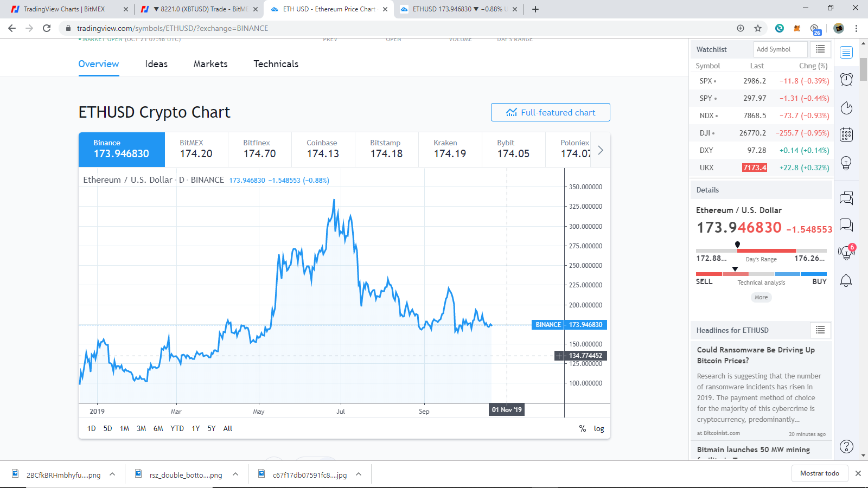Set chart range to 5D
Screen dimensions: 868x488
tap(108, 428)
